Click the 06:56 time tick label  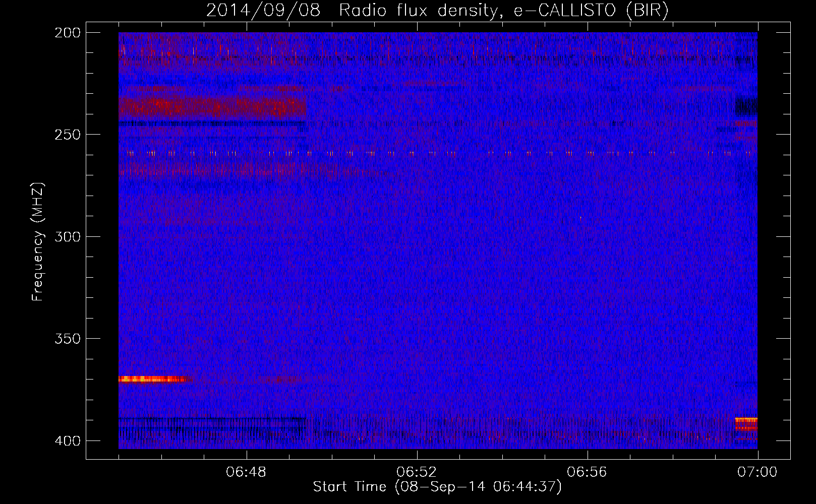coord(587,472)
